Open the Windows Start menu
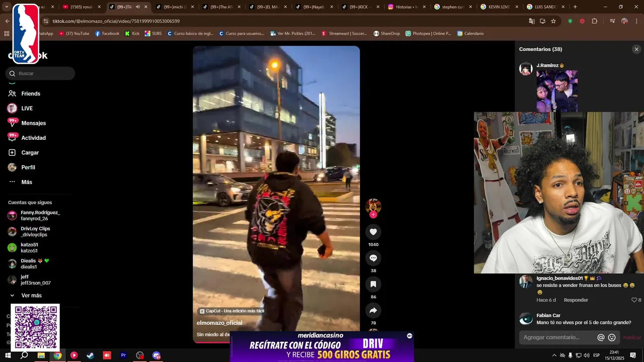 (x=8, y=355)
